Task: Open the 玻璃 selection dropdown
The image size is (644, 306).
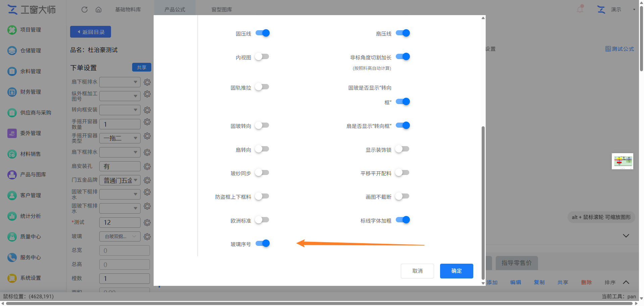Action: [x=120, y=236]
